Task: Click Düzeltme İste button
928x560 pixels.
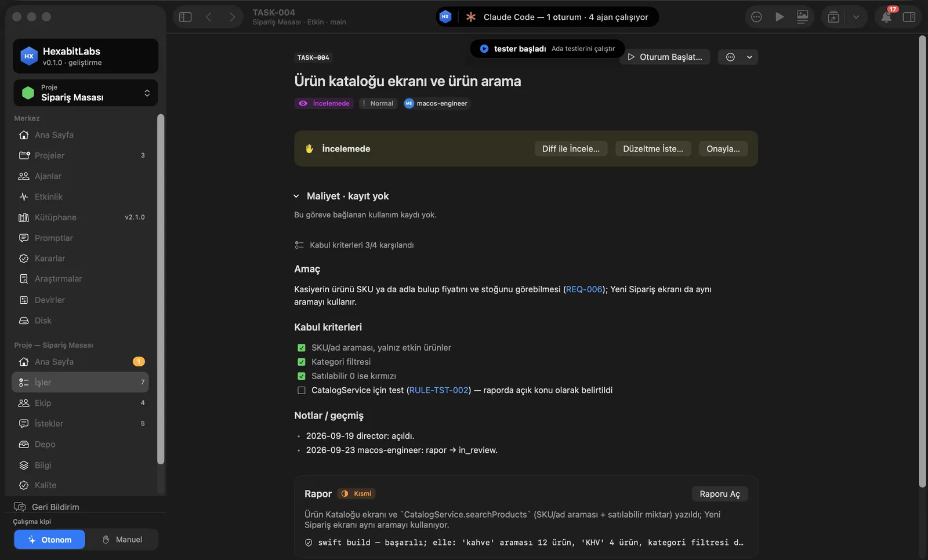Action: (653, 148)
